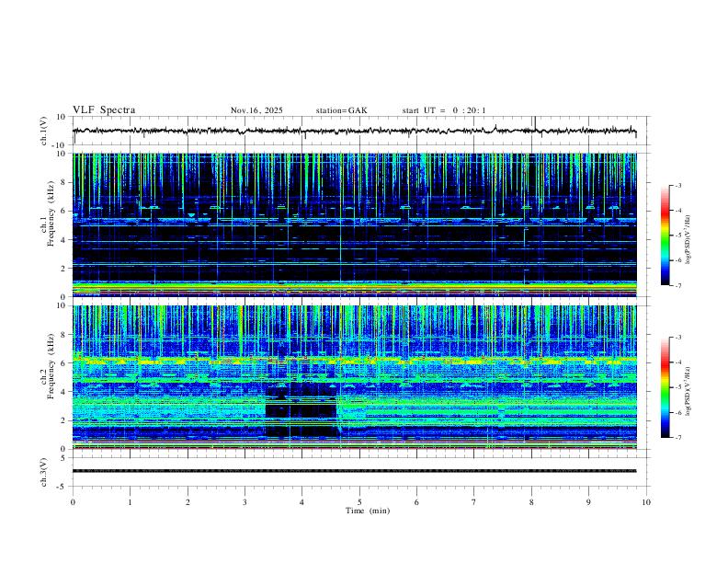Click the "ch.1(V)" waveform axis label
Screen dimensions: 728x563
coord(44,131)
